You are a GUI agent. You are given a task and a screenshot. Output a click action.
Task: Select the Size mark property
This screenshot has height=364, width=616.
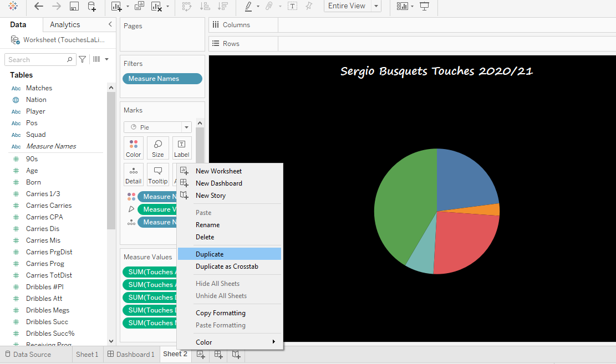(x=157, y=147)
